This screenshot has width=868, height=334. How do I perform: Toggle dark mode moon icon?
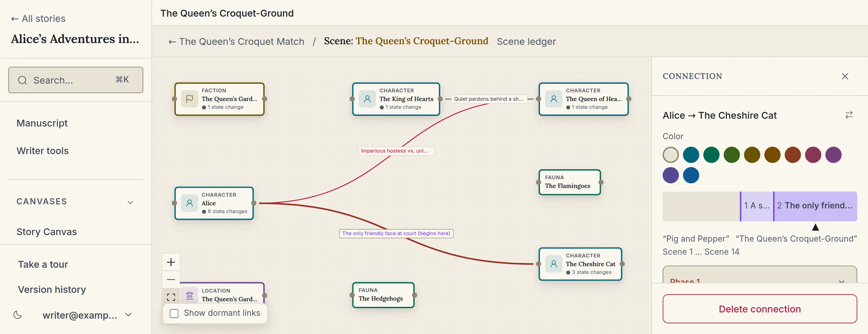[x=18, y=315]
